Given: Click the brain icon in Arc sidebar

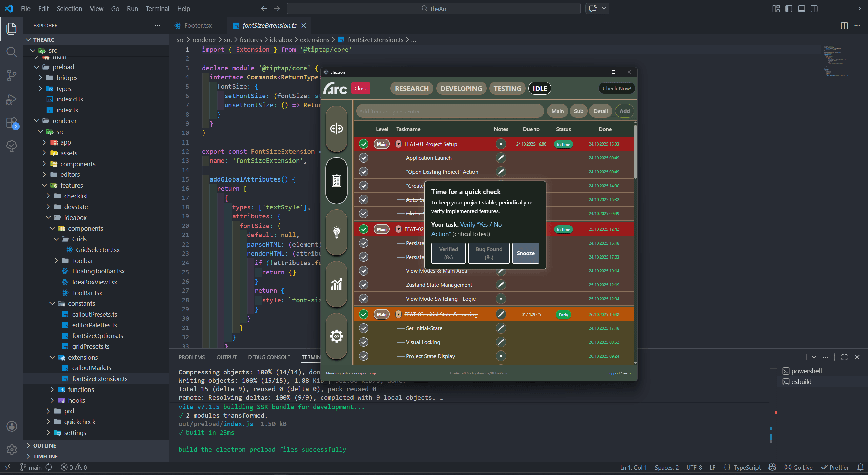Looking at the screenshot, I should point(336,129).
